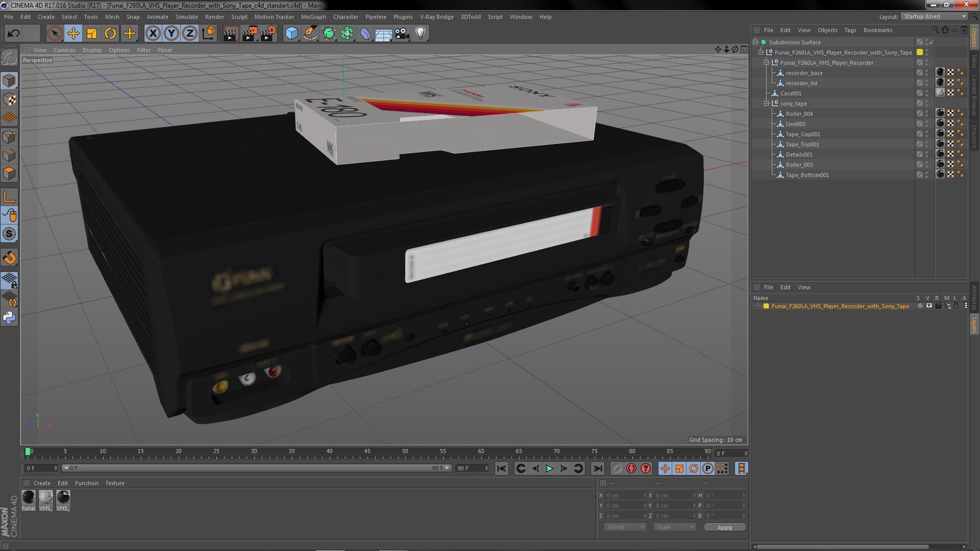Add a Cube primitive object
980x551 pixels.
[291, 34]
